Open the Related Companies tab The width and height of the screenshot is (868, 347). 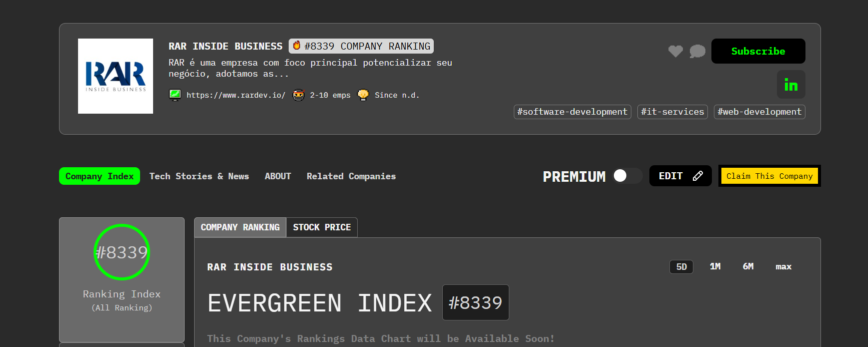[351, 176]
